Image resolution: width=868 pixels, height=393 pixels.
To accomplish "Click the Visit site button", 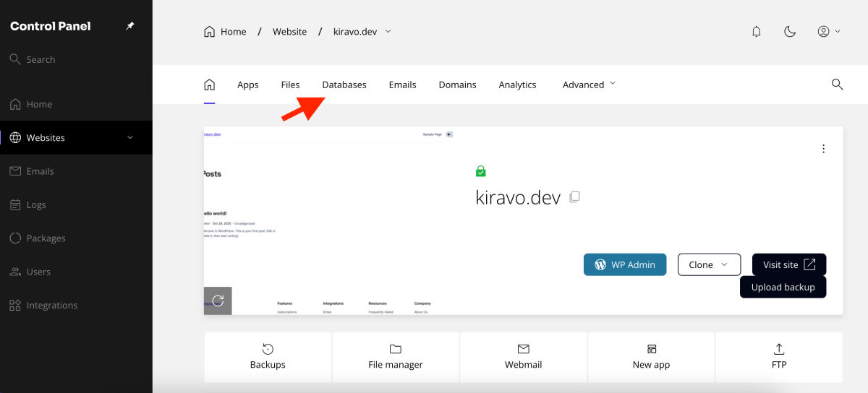I will click(788, 264).
